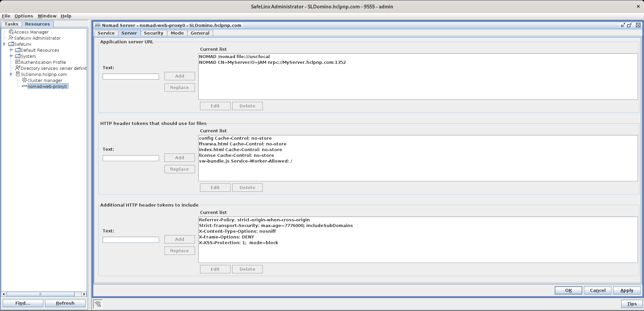Expand the System tree node
Screen dimensions: 644x311
coord(11,56)
